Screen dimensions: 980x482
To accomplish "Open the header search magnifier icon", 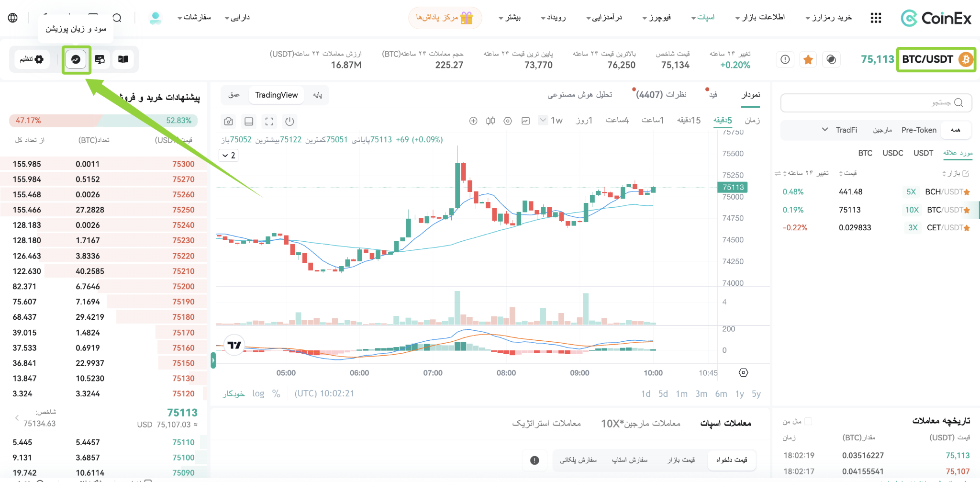I will point(117,18).
